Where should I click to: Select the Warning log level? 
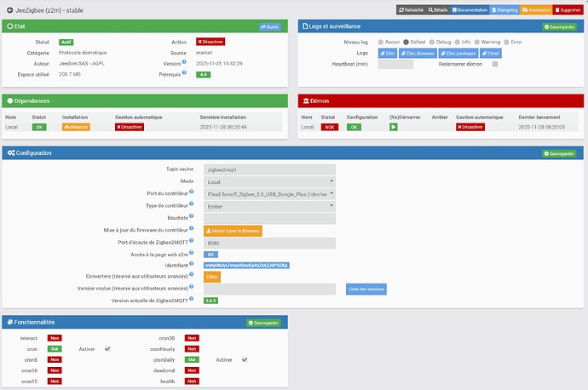coord(477,42)
